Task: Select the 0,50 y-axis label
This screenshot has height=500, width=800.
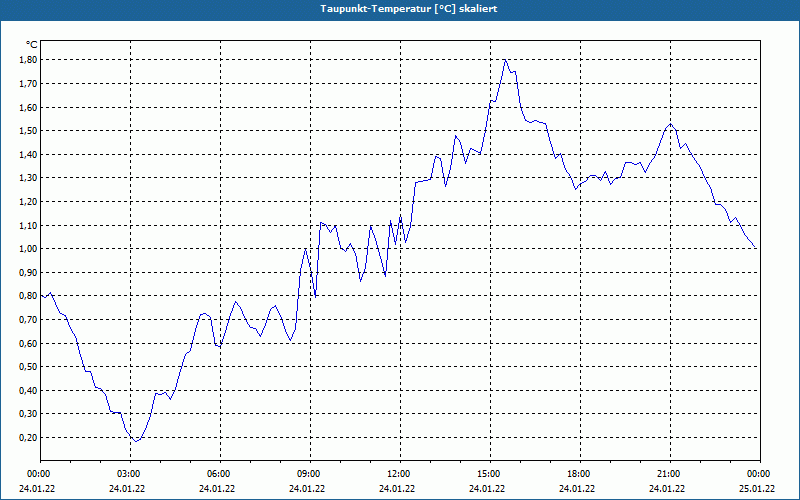Action: (x=28, y=366)
